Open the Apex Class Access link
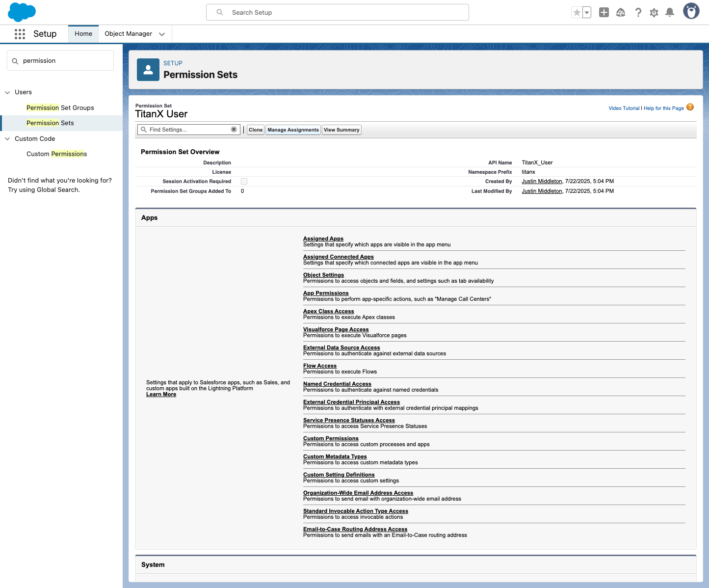 tap(328, 312)
